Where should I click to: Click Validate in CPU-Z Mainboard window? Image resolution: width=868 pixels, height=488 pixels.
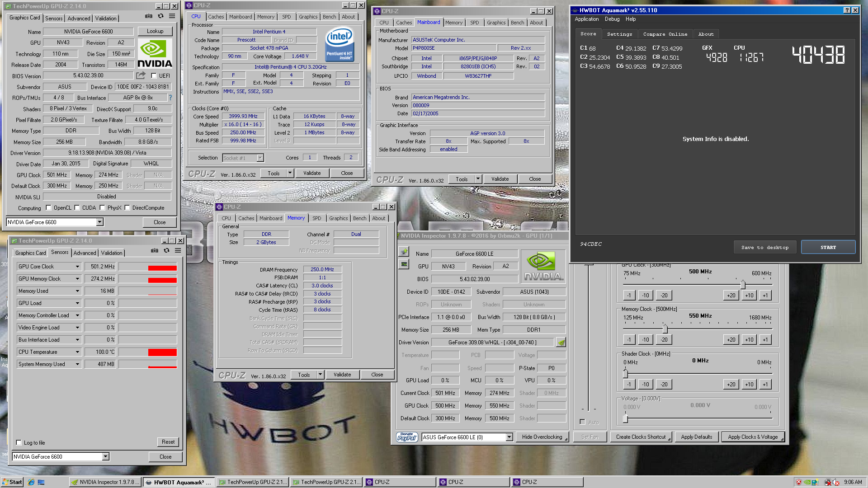point(500,179)
